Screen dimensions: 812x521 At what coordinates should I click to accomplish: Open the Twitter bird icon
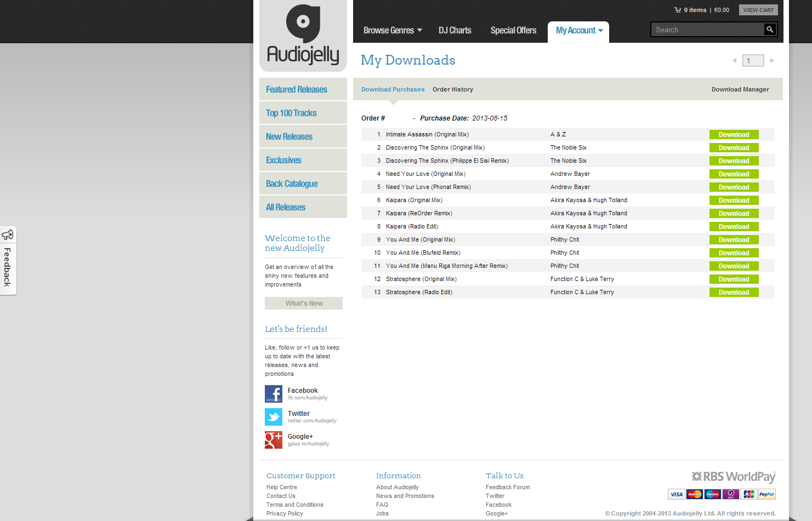point(274,417)
